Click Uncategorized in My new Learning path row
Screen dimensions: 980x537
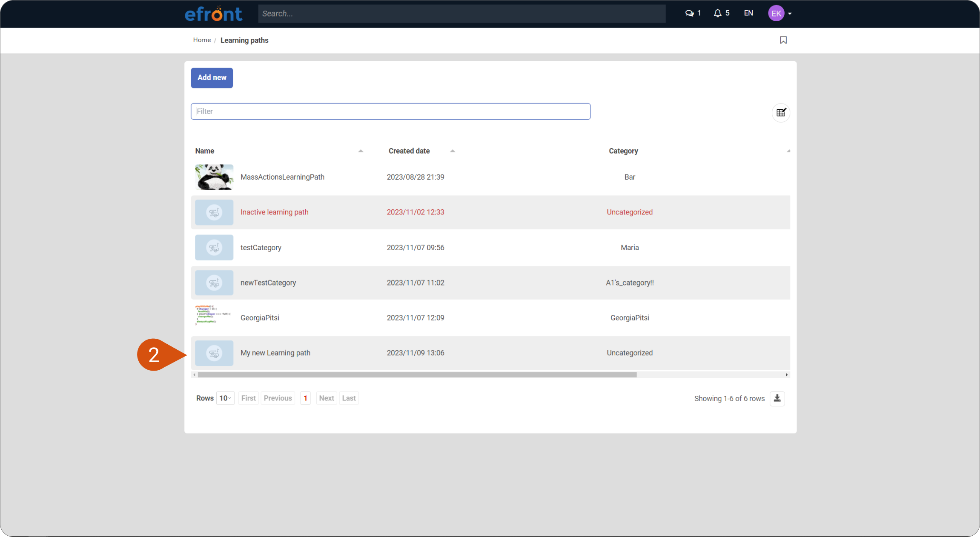630,353
